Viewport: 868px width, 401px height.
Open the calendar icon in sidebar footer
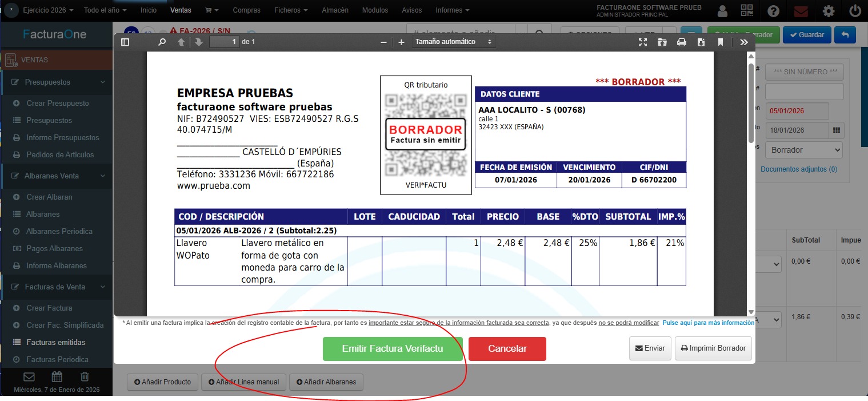coord(57,377)
